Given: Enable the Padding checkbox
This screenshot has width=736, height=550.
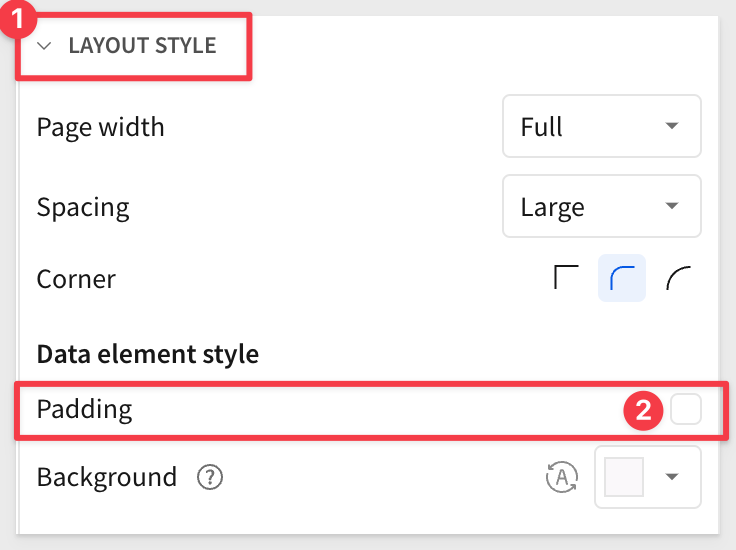Looking at the screenshot, I should (x=686, y=409).
